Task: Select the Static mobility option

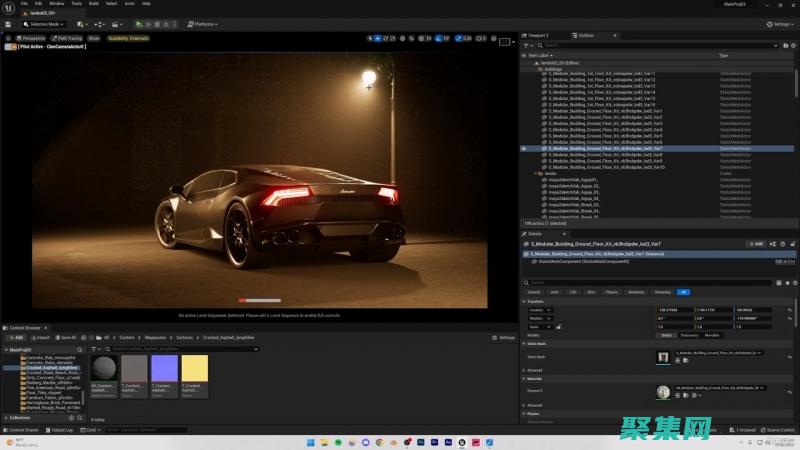Action: (x=667, y=335)
